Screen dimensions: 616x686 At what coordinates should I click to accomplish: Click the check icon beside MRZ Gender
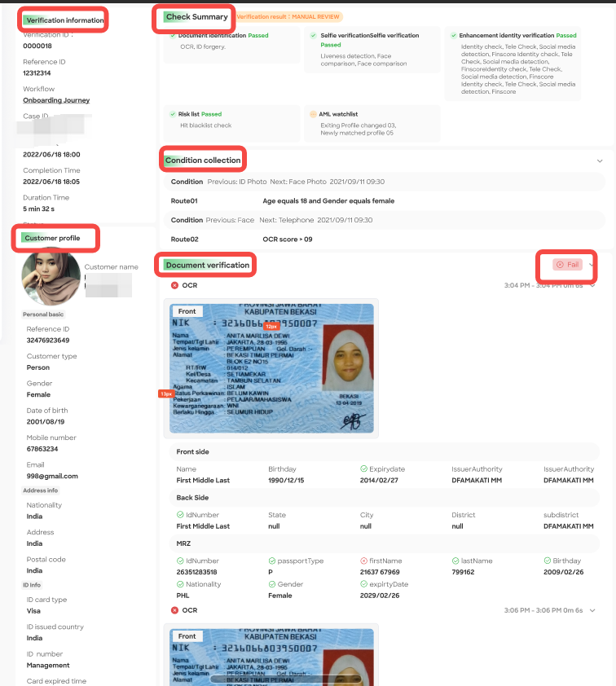(x=271, y=584)
